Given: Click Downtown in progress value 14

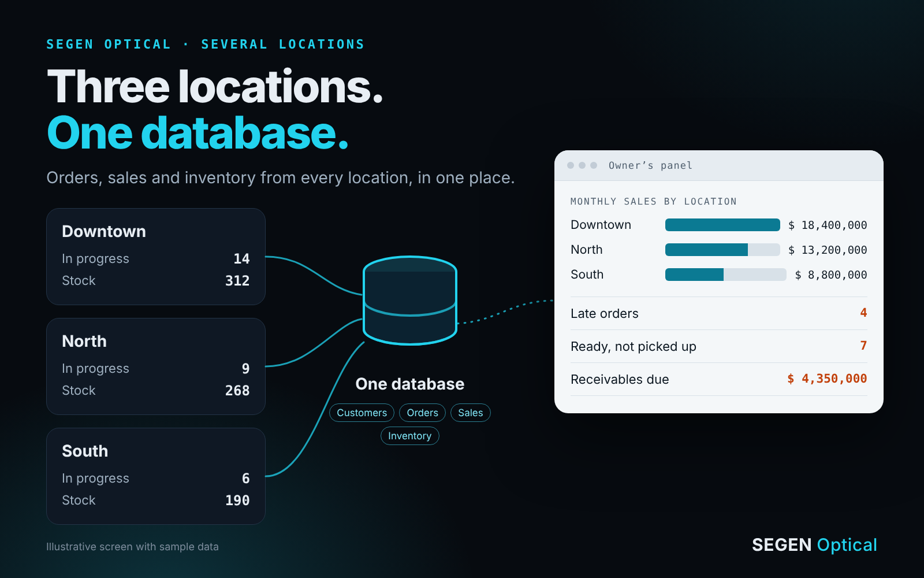Looking at the screenshot, I should click(241, 258).
